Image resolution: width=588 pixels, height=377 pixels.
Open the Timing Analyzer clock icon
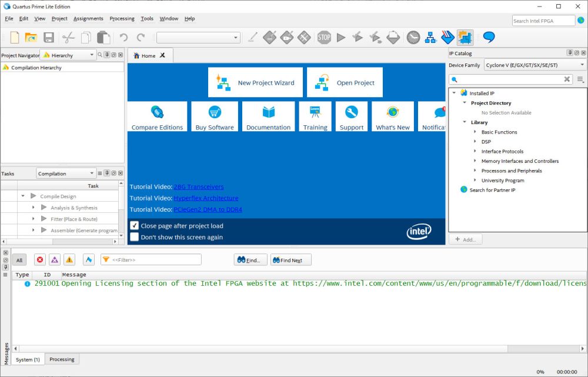tap(413, 38)
